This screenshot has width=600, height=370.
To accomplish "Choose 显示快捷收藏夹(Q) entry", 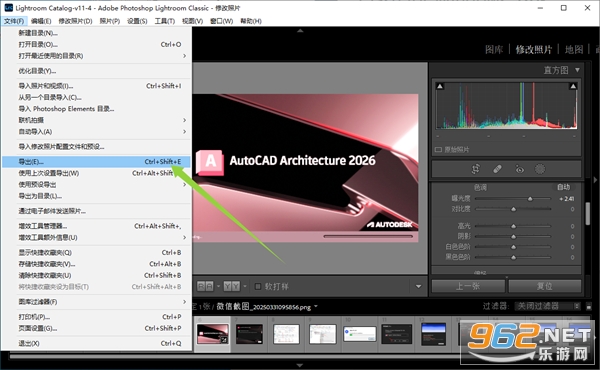I will coord(96,253).
